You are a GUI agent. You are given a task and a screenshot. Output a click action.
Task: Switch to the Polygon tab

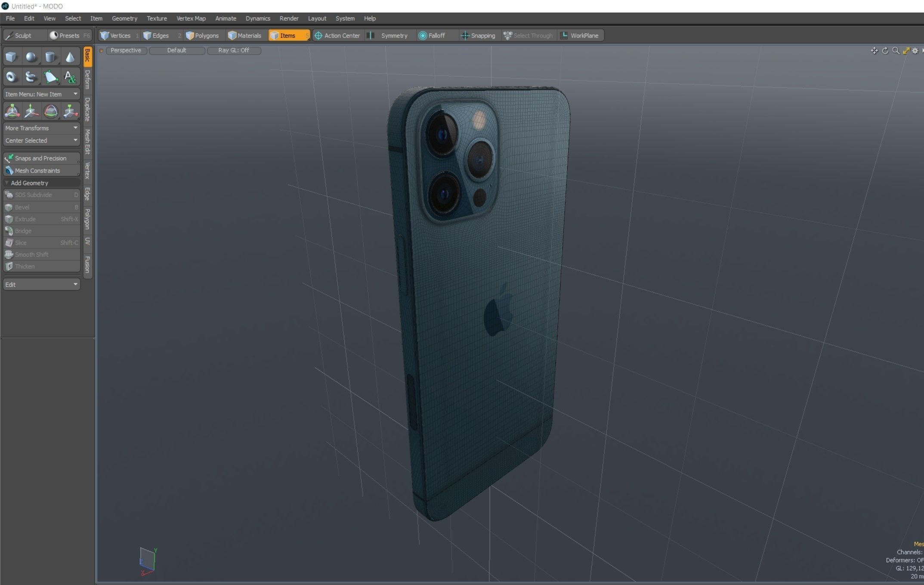(x=88, y=219)
